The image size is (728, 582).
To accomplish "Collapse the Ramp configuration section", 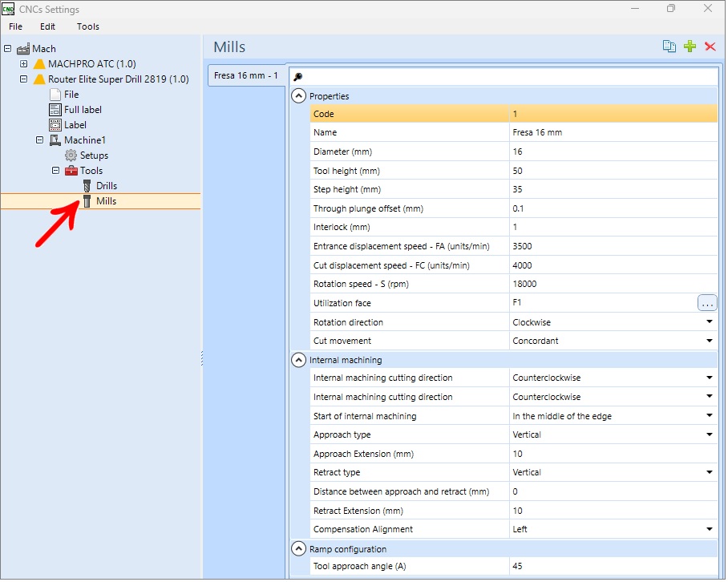I will click(x=298, y=550).
